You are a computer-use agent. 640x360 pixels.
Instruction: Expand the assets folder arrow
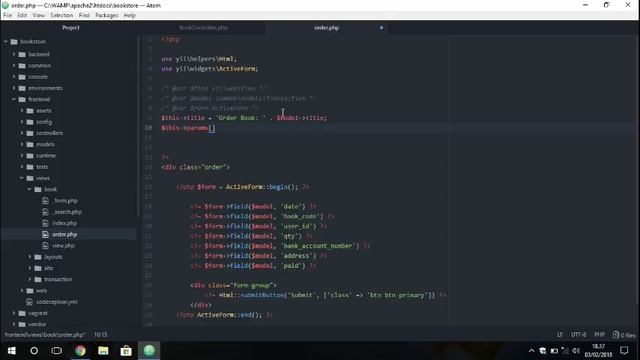[22, 110]
